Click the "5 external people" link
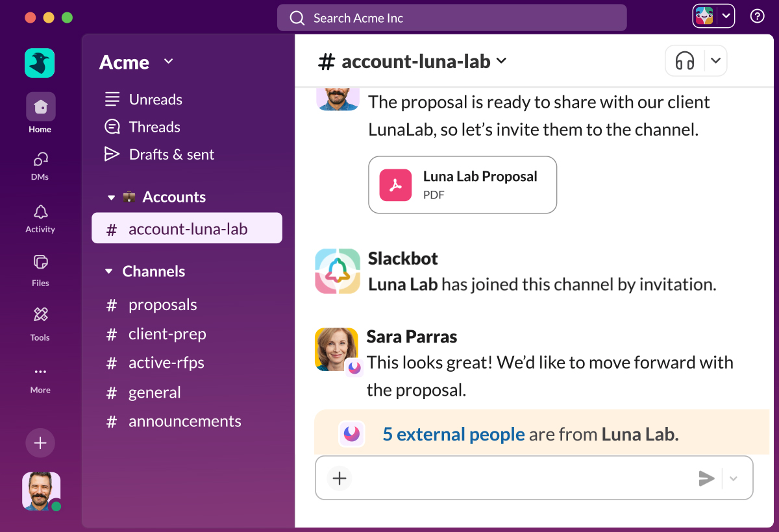779x532 pixels. click(453, 434)
